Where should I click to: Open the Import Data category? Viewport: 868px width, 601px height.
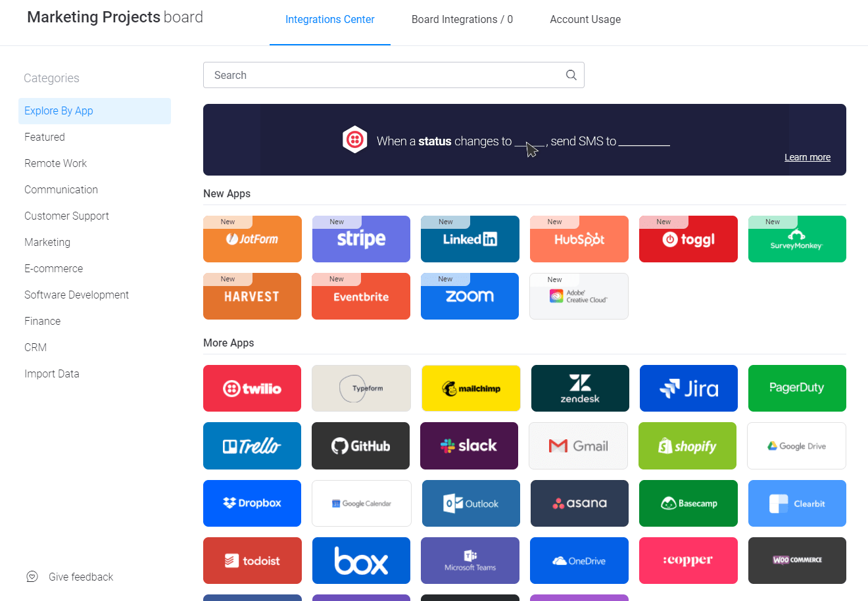pyautogui.click(x=95, y=373)
